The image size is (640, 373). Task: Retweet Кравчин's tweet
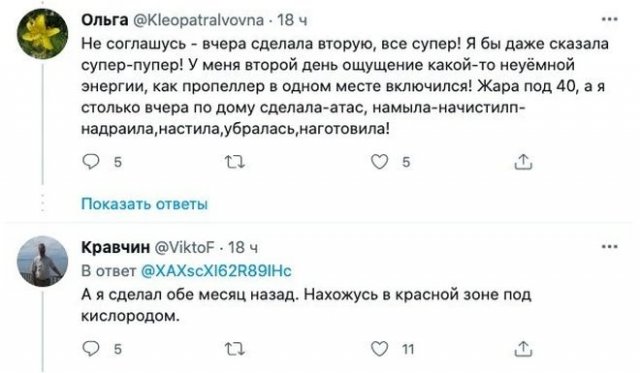pyautogui.click(x=235, y=349)
